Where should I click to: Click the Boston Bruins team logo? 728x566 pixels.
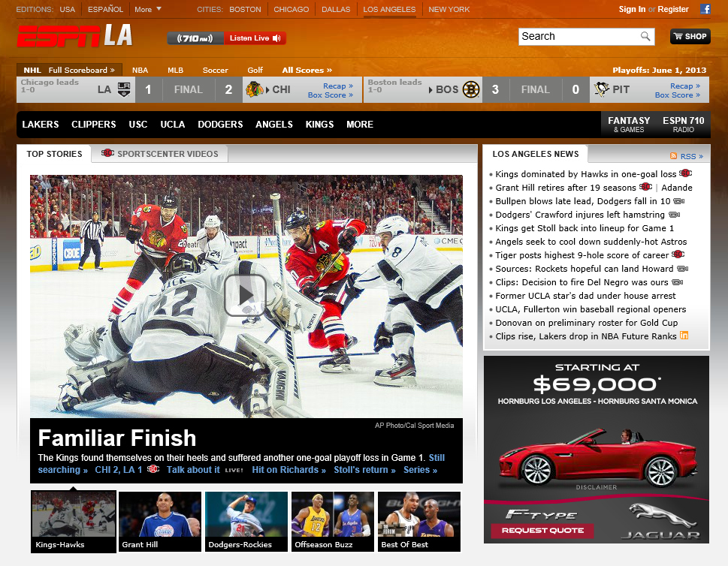[x=471, y=89]
